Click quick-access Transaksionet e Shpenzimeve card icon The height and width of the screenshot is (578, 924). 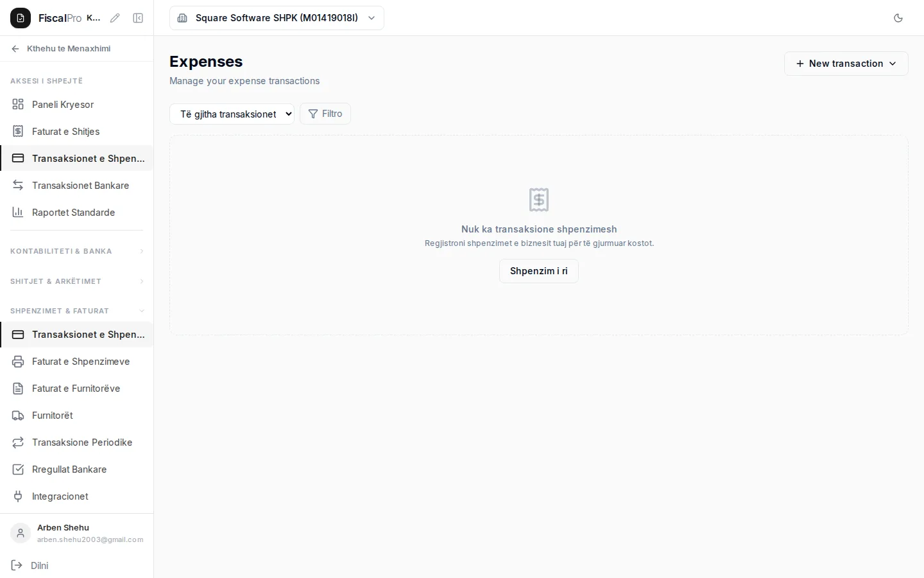coord(18,159)
